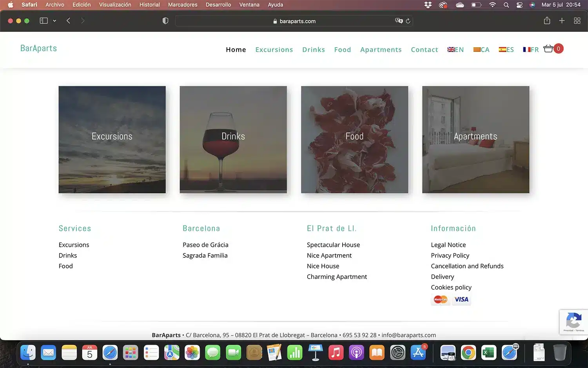Expand the tab group dropdown chevron
This screenshot has height=368, width=588.
coord(54,21)
